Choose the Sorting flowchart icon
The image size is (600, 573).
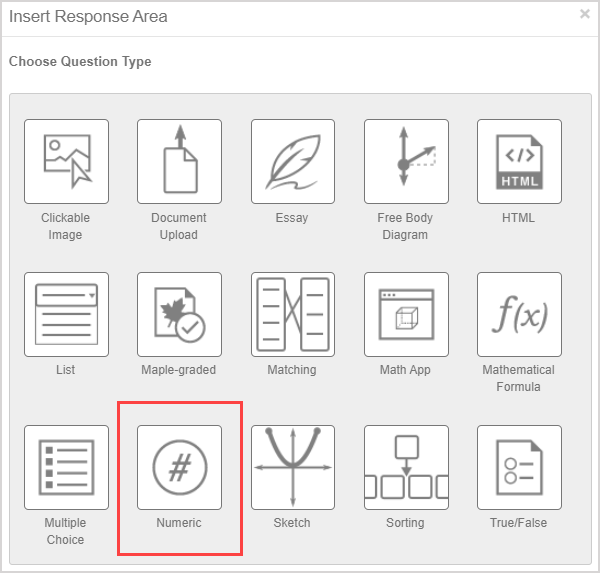tap(406, 467)
